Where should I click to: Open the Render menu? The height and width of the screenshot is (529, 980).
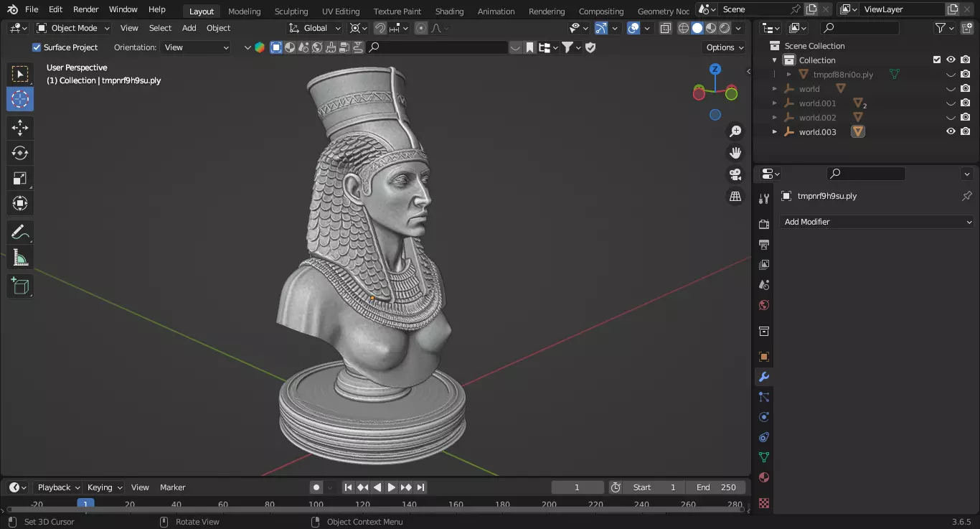click(86, 9)
